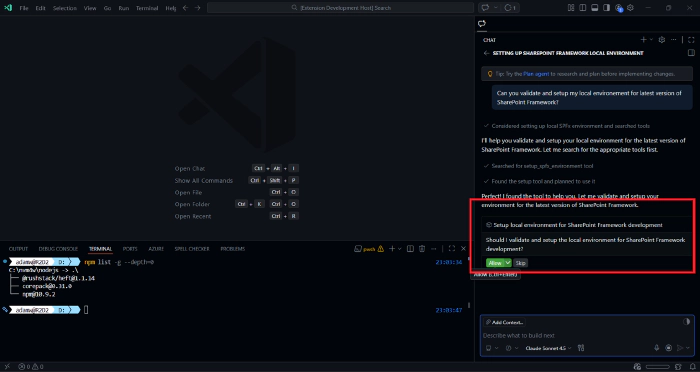
Task: Click the Allow button
Action: tap(495, 263)
